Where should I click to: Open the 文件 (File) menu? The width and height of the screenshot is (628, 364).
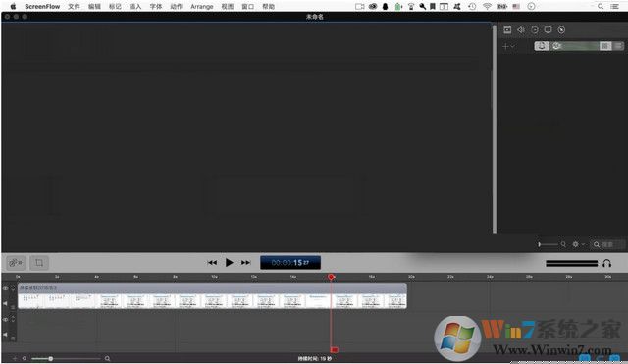(x=74, y=7)
